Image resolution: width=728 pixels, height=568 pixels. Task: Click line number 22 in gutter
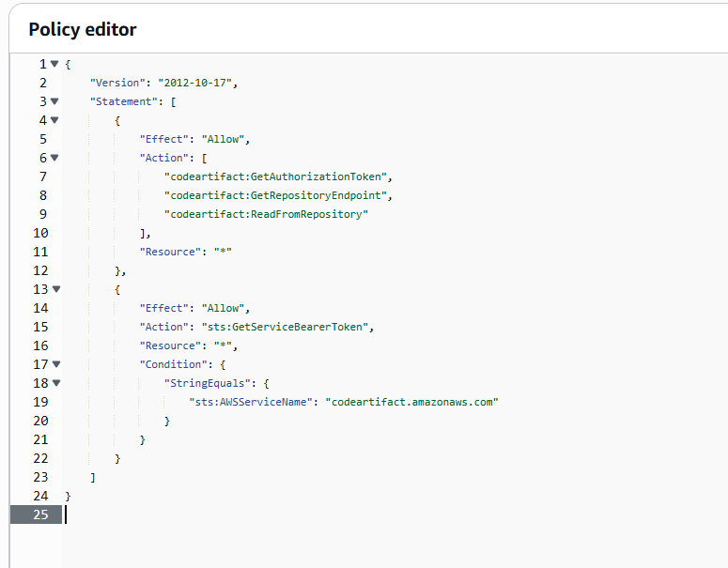pyautogui.click(x=40, y=458)
